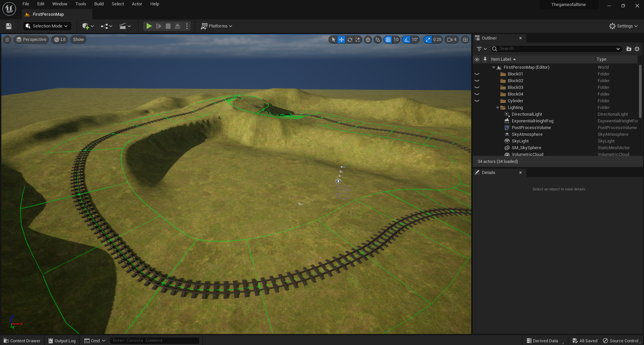Toggle world/local coordinate system globe
The image size is (644, 345).
(368, 40)
